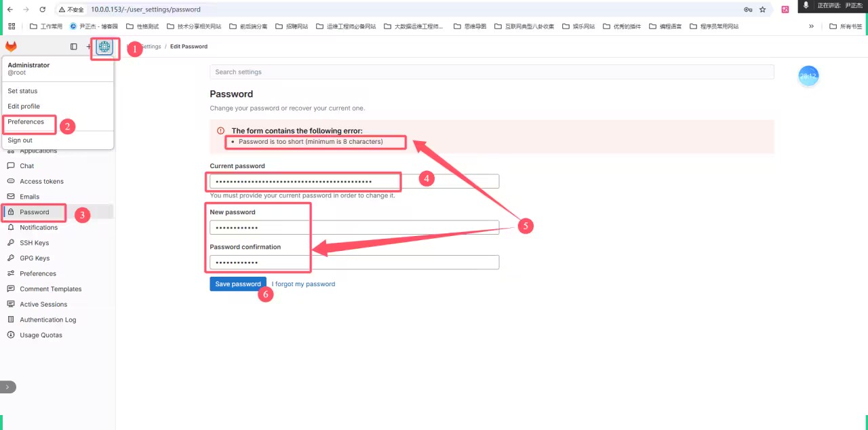Open the 工作常用 bookmarks folder

(x=46, y=26)
